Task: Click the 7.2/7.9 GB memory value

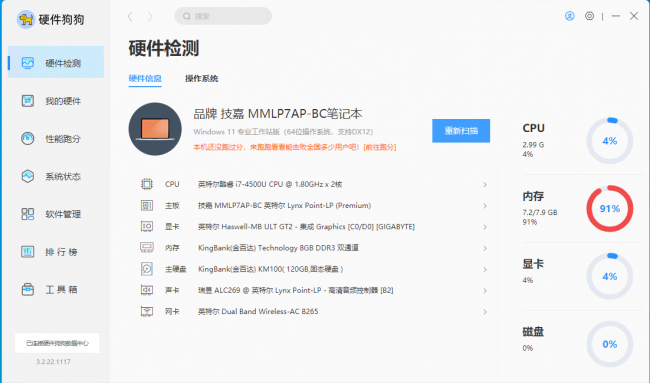Action: pyautogui.click(x=540, y=212)
